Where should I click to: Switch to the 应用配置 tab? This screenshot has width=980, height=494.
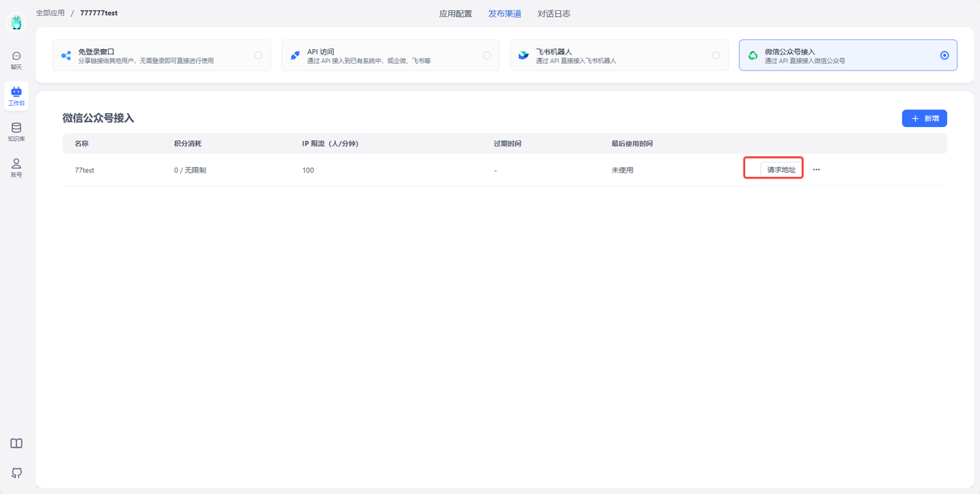point(456,14)
